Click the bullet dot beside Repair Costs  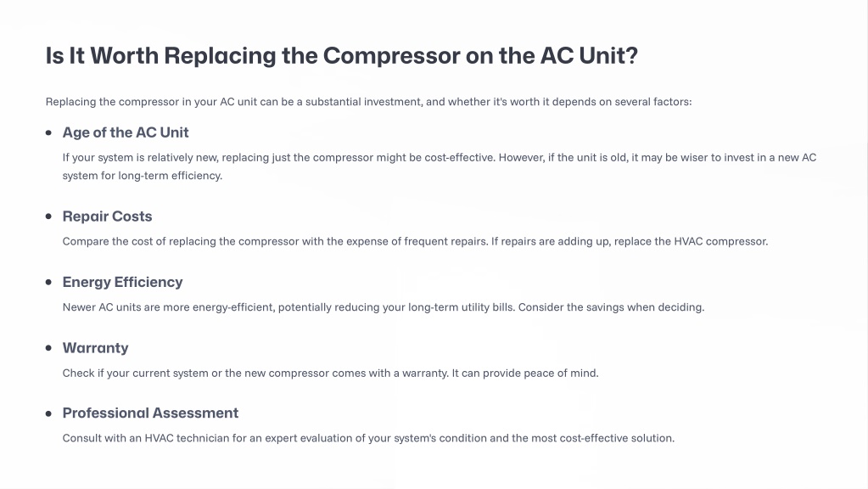pyautogui.click(x=48, y=216)
